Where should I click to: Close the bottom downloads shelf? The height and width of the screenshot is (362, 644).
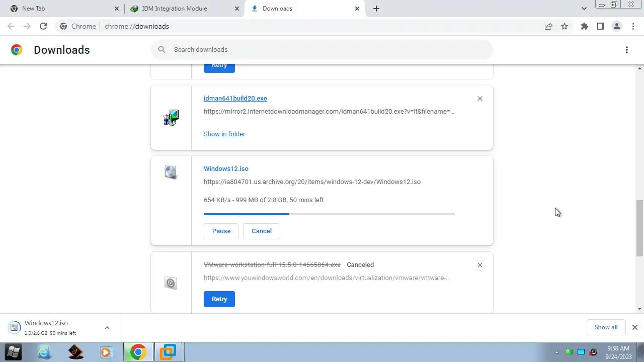[635, 327]
